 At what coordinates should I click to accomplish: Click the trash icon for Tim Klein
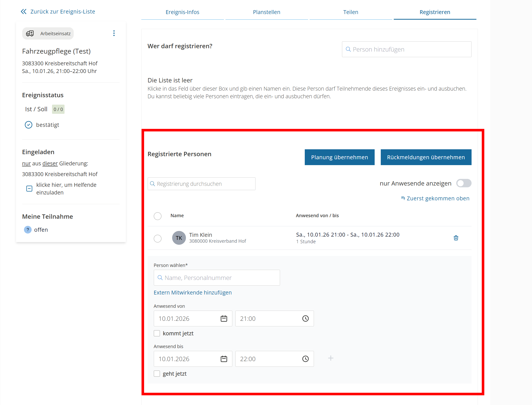456,238
